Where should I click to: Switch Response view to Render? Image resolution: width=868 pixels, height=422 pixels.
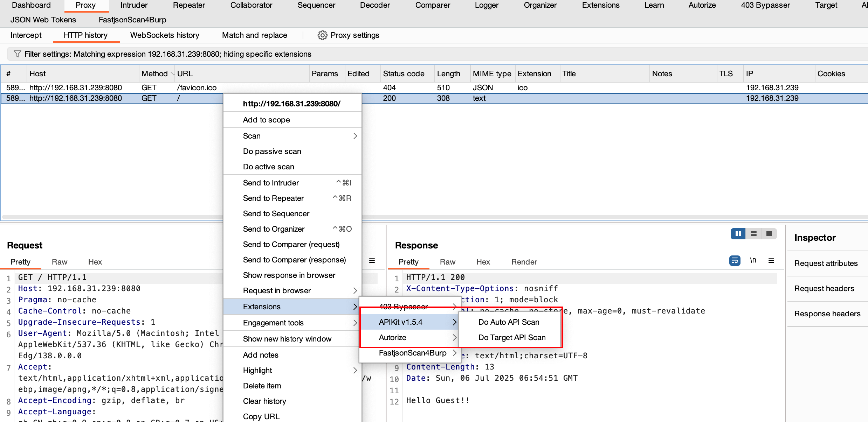coord(524,262)
